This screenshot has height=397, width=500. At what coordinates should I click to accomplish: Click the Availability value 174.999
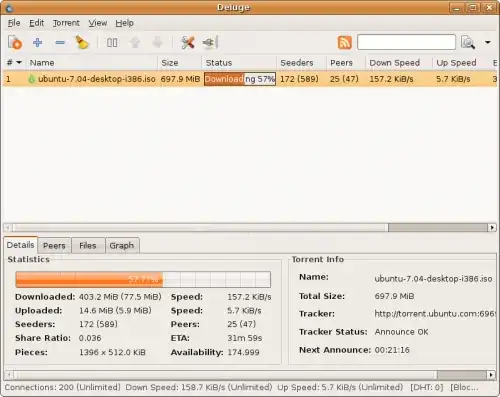[x=243, y=352]
